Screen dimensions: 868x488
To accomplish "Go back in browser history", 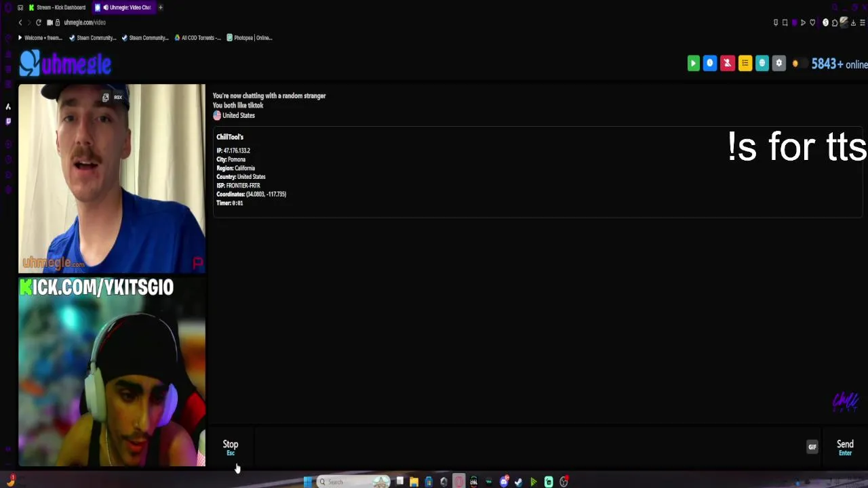I will pyautogui.click(x=20, y=22).
